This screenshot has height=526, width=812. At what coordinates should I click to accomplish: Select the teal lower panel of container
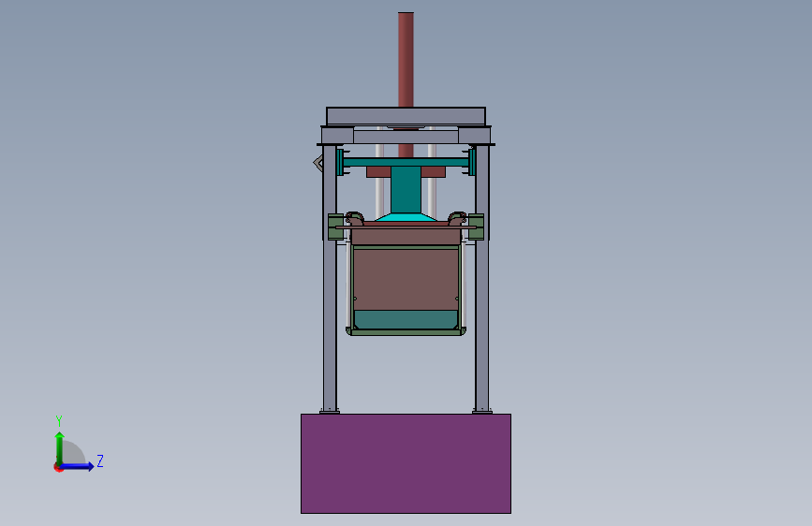coord(406,319)
